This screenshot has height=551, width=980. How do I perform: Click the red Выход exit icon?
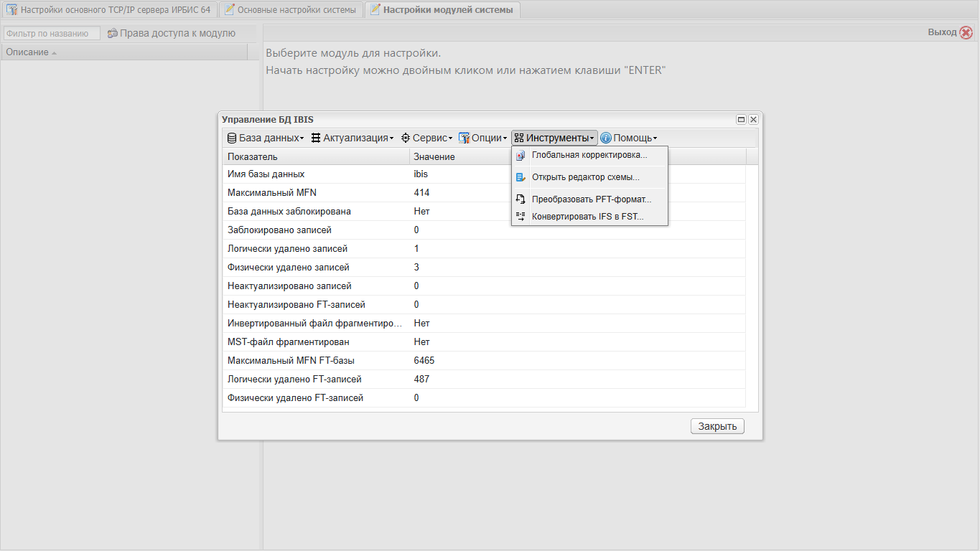966,32
